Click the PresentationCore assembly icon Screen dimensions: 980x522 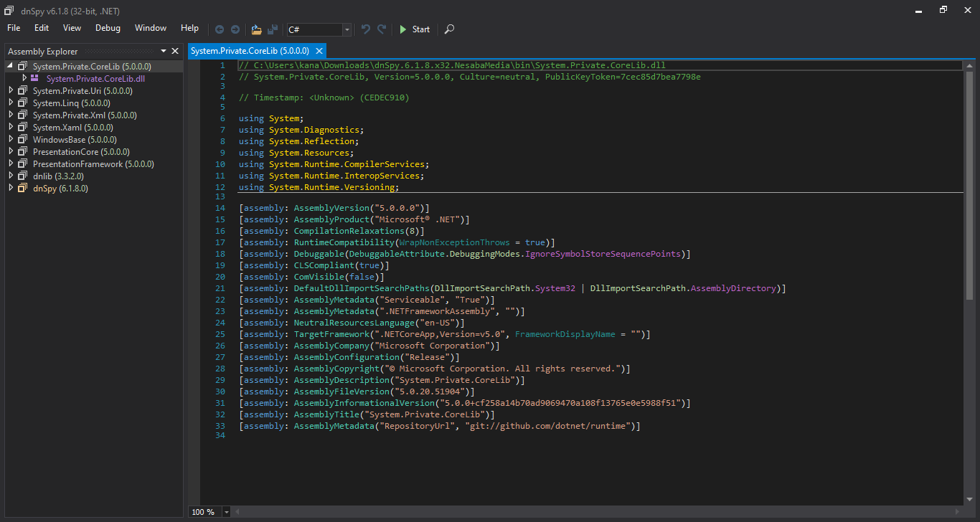coord(22,152)
